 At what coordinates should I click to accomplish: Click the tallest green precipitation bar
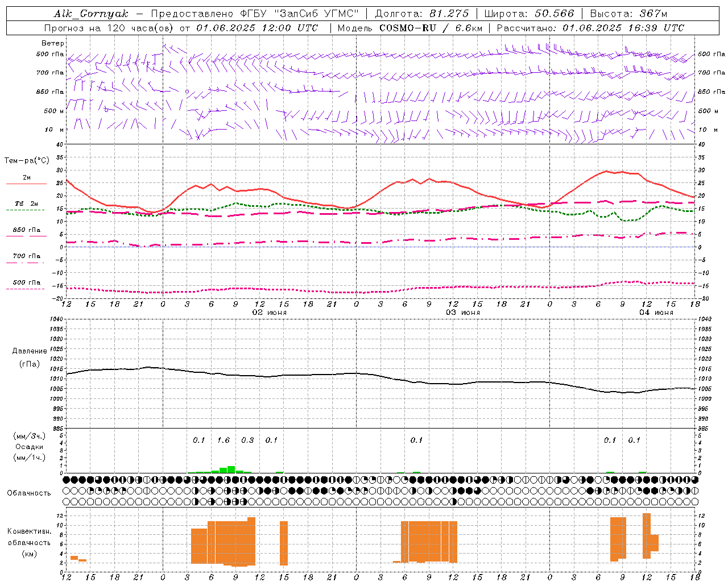pyautogui.click(x=231, y=469)
